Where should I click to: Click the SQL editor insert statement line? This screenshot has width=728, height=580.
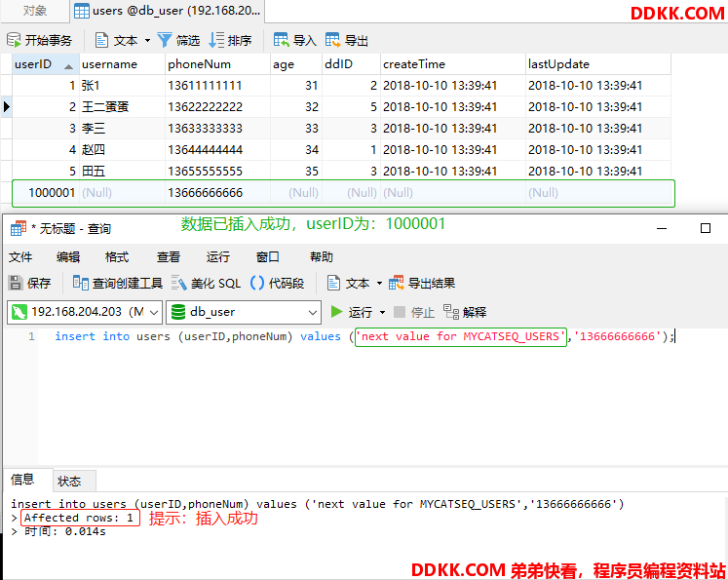364,336
